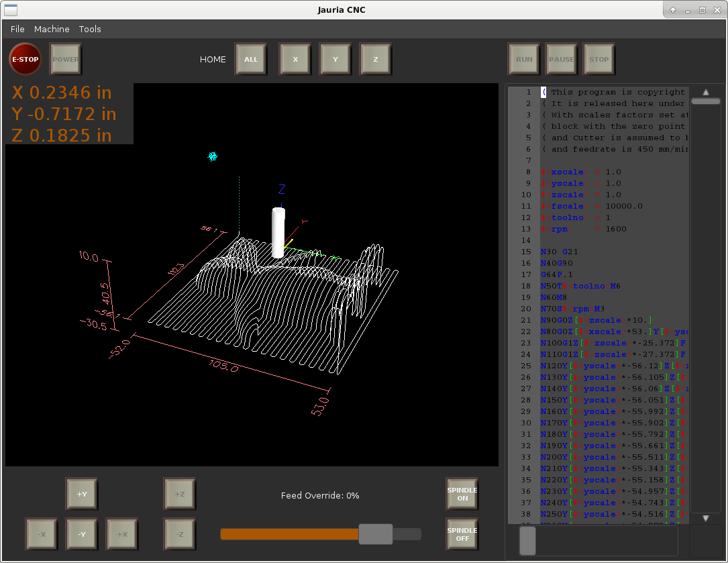This screenshot has width=728, height=563.
Task: Jog the Y axis positive
Action: coord(82,494)
